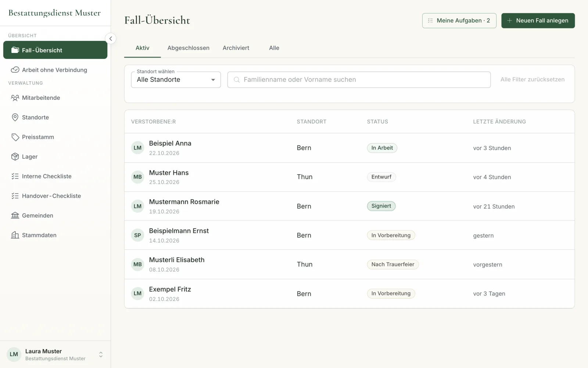Click the magnifier icon in the search field

237,80
